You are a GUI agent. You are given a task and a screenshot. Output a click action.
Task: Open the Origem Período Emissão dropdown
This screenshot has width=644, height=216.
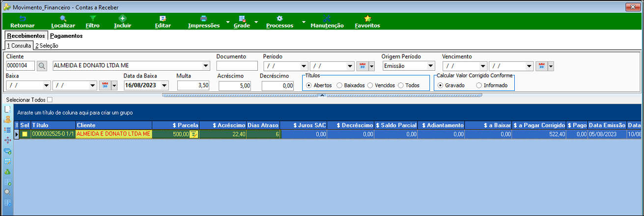(x=431, y=66)
